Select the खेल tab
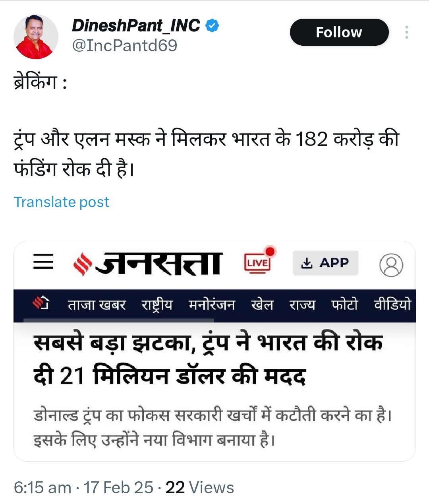Image resolution: width=429 pixels, height=504 pixels. [262, 305]
